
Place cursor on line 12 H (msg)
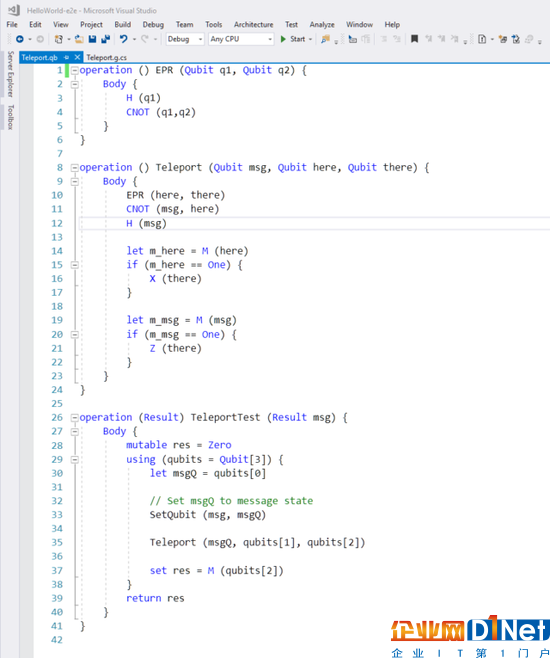coord(146,224)
